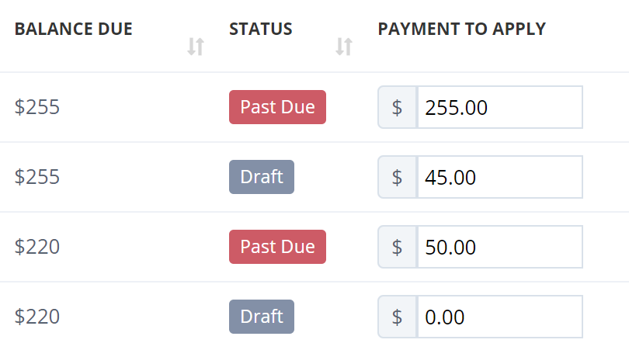Click dollar sign beside the 45.00 payment

click(x=397, y=177)
